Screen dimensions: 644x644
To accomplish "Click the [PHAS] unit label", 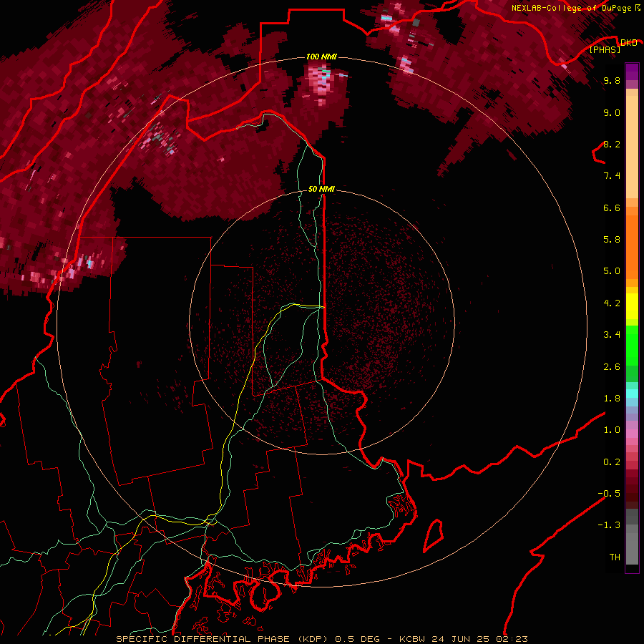I will point(605,49).
